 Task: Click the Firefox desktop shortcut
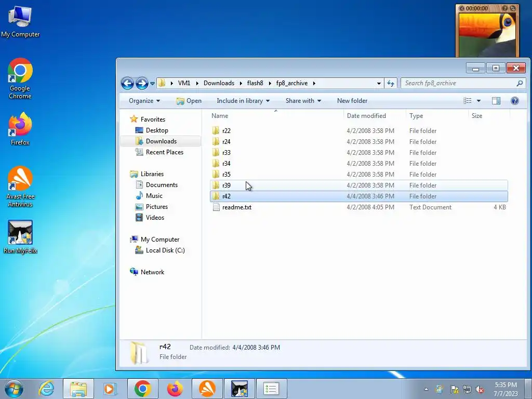20,129
